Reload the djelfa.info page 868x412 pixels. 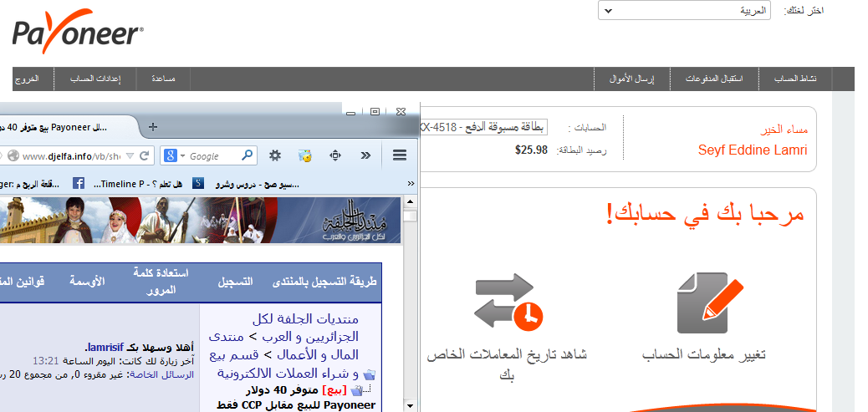point(144,156)
